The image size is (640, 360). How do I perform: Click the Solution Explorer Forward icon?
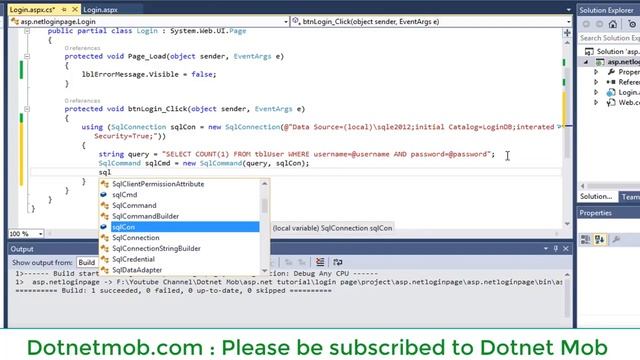point(599,24)
